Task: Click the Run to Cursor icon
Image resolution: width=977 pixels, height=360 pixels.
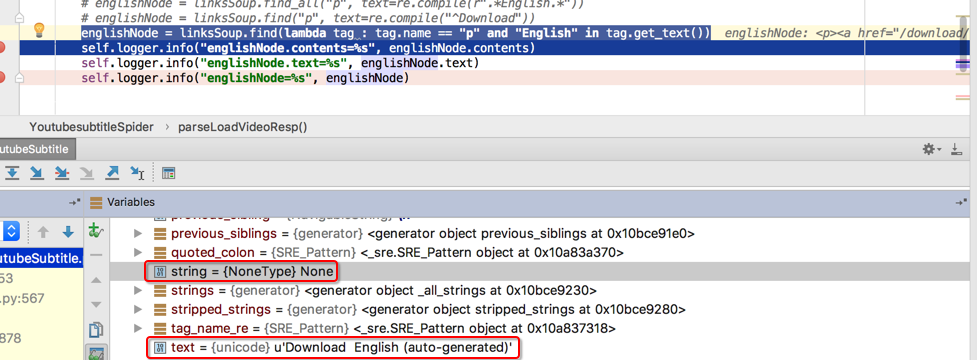Action: click(137, 173)
